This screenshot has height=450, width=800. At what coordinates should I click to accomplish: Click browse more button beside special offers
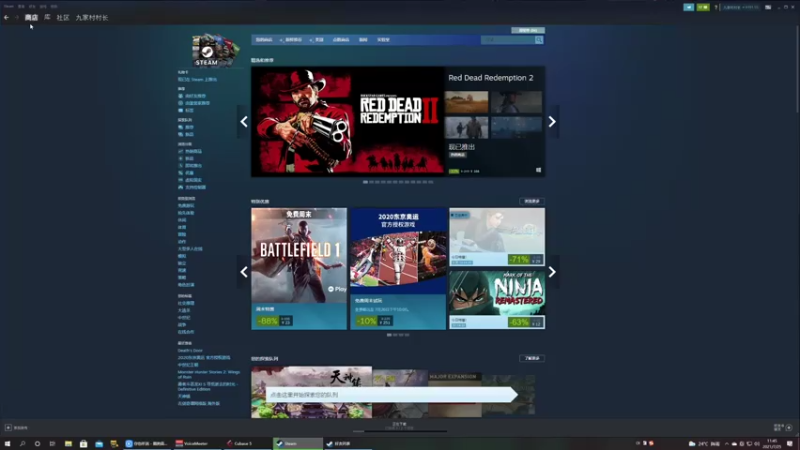(532, 201)
